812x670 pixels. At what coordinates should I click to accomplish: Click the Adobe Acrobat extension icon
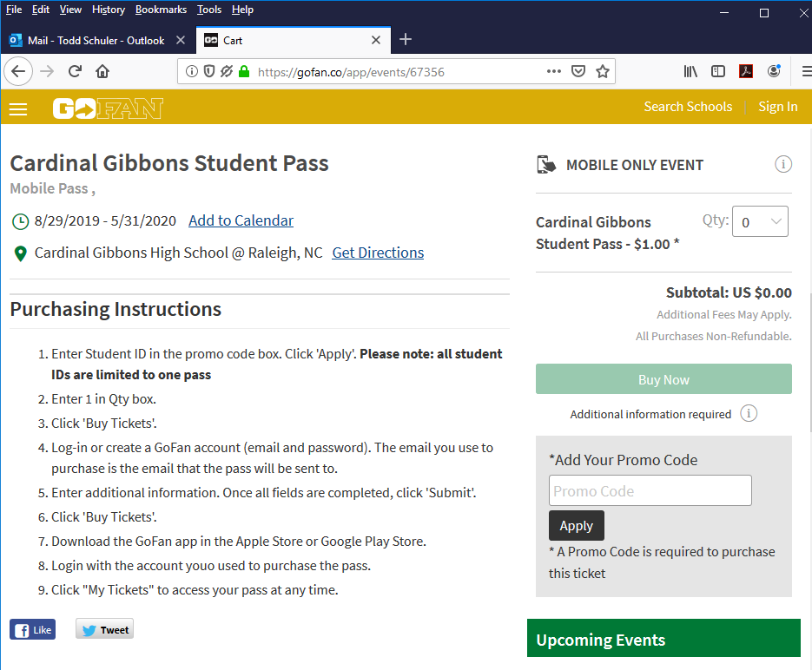(746, 71)
